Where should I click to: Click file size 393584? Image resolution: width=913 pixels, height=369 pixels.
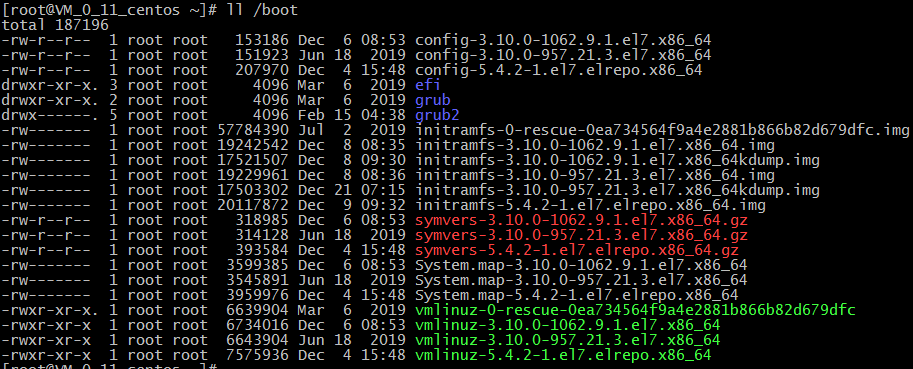pos(262,250)
